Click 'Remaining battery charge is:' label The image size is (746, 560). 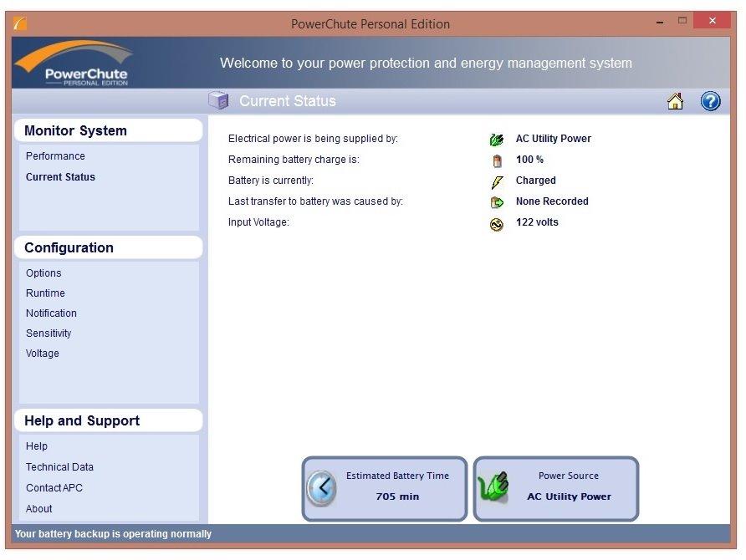[294, 160]
